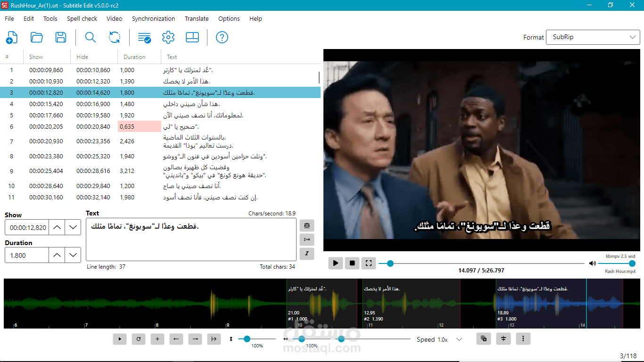Image resolution: width=644 pixels, height=362 pixels.
Task: Select subtitle row 1 showing 00:00:09,860
Action: pos(160,70)
